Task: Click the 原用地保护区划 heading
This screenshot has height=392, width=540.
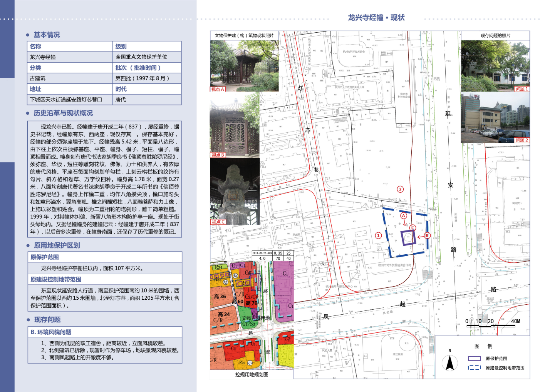Action: point(57,245)
